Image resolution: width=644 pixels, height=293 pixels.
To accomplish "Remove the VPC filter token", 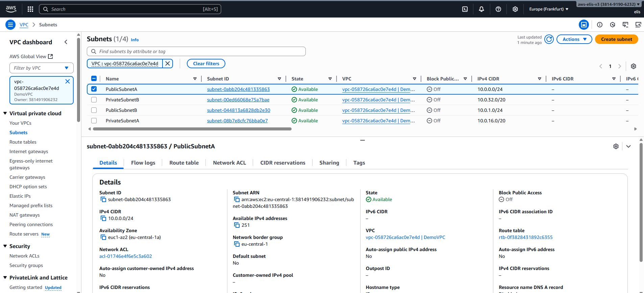I will (168, 64).
